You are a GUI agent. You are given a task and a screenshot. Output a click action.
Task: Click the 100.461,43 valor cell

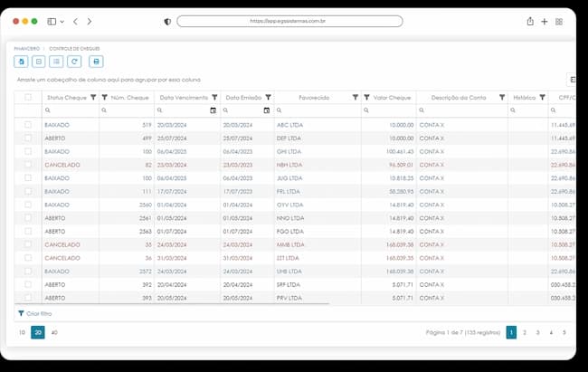[388, 152]
